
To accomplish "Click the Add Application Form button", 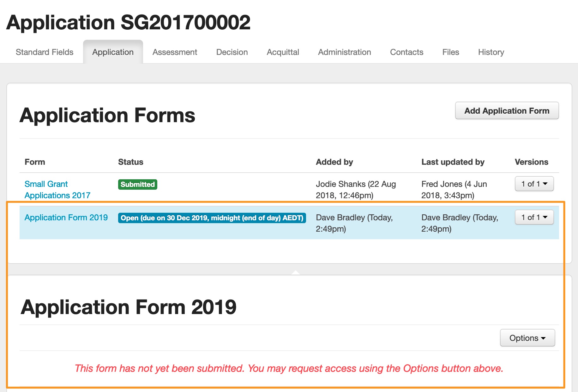I will tap(507, 111).
